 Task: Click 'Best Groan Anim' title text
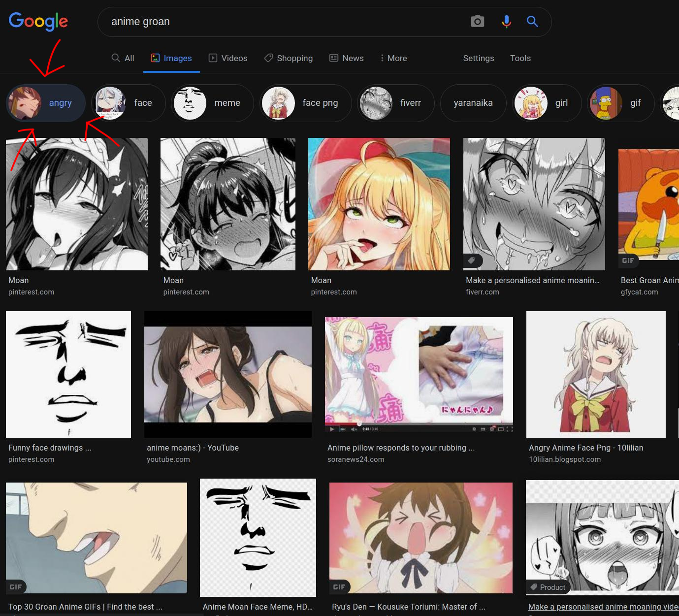pyautogui.click(x=649, y=280)
